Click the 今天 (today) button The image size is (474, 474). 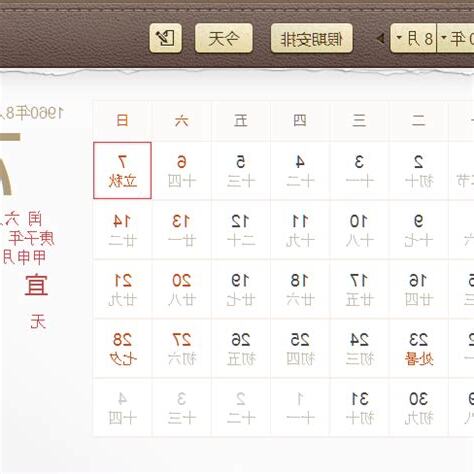[x=224, y=38]
